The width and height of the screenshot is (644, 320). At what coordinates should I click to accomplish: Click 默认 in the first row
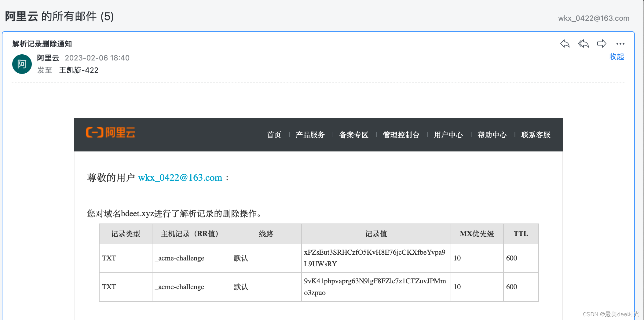point(241,258)
